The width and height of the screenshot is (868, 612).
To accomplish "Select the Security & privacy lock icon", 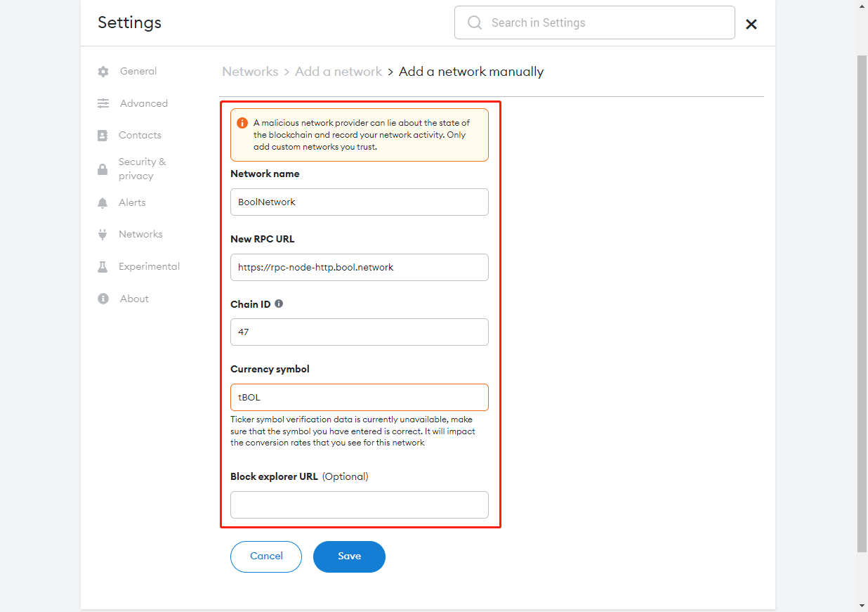I will pyautogui.click(x=103, y=168).
